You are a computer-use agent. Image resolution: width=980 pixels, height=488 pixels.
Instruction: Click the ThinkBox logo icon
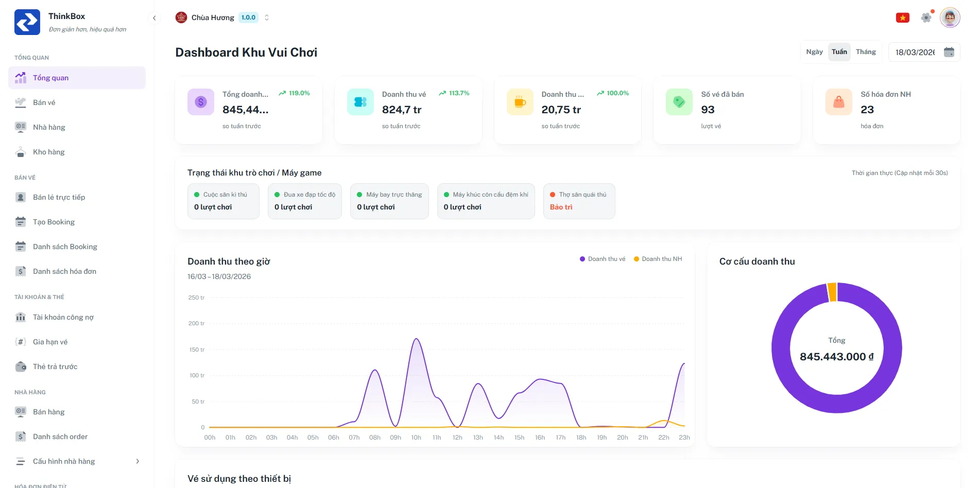point(27,22)
